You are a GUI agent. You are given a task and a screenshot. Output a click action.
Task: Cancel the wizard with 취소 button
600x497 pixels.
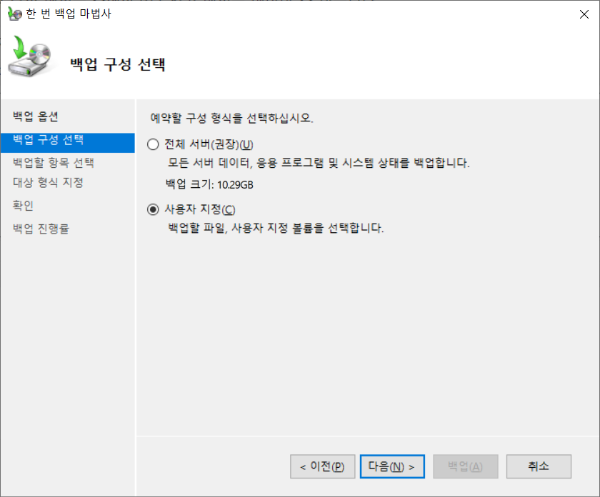539,466
